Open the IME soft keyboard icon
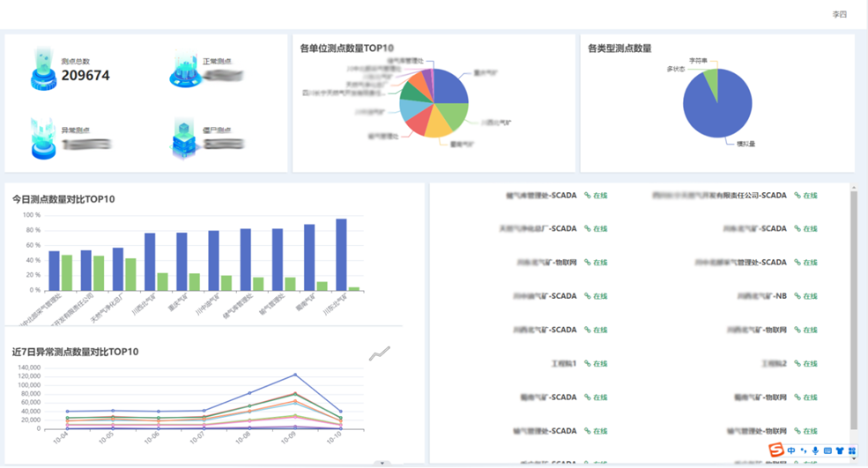Image resolution: width=868 pixels, height=468 pixels. (x=828, y=451)
